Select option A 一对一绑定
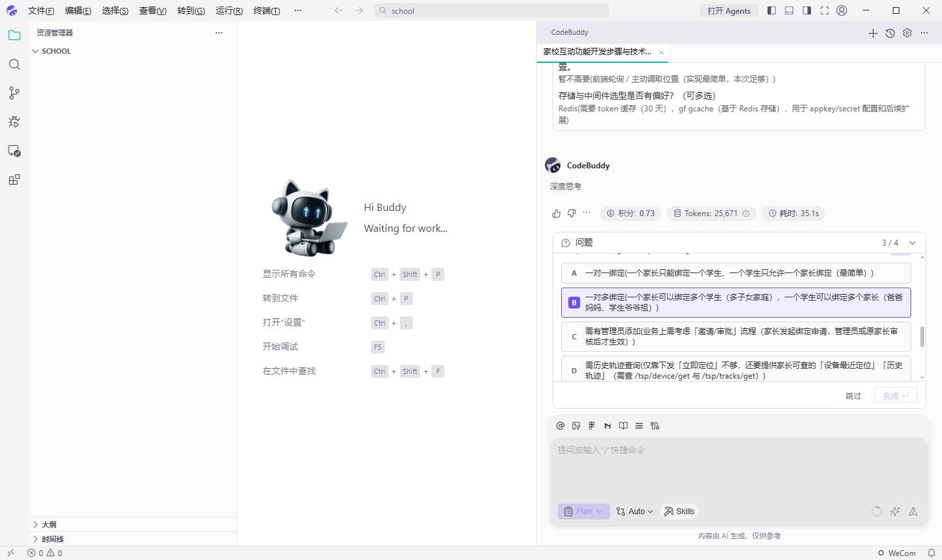 tap(736, 273)
